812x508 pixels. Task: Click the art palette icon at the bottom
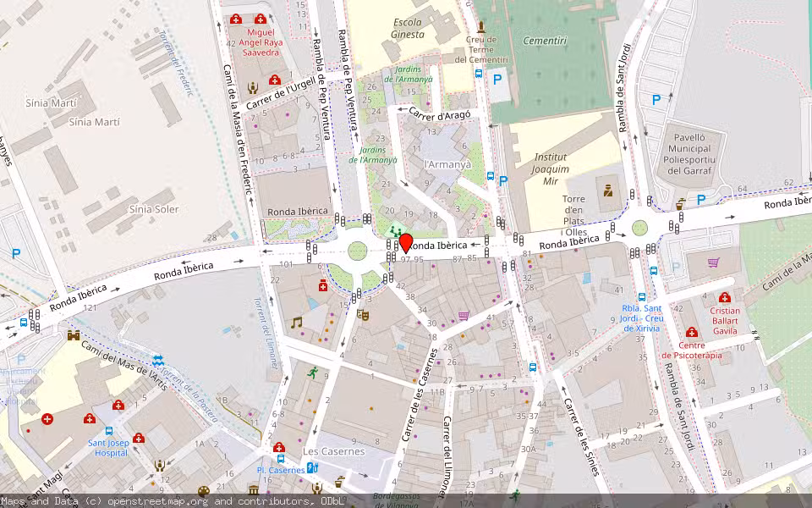point(204,491)
